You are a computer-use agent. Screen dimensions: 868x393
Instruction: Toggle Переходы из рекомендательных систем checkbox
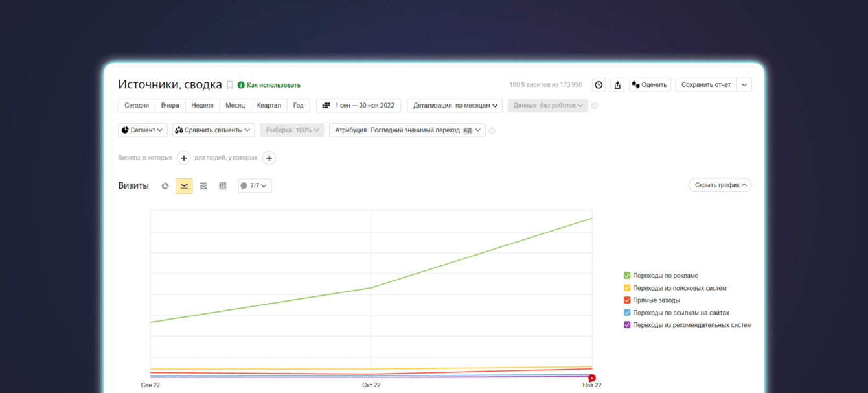[x=627, y=325]
